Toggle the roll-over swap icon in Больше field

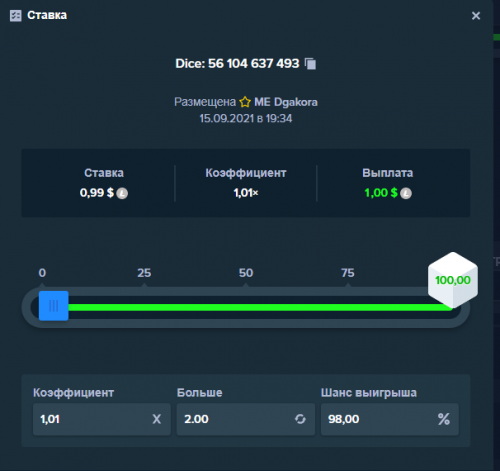[300, 419]
